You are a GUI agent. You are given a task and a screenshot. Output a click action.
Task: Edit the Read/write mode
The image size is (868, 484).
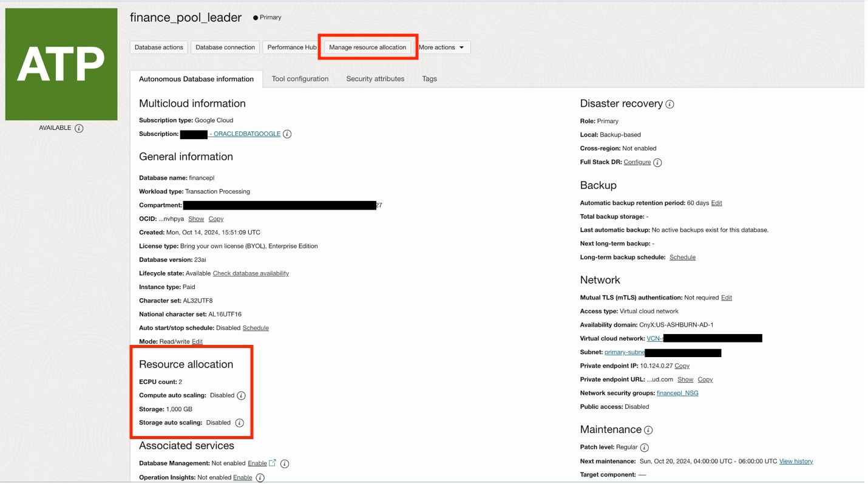tap(197, 342)
